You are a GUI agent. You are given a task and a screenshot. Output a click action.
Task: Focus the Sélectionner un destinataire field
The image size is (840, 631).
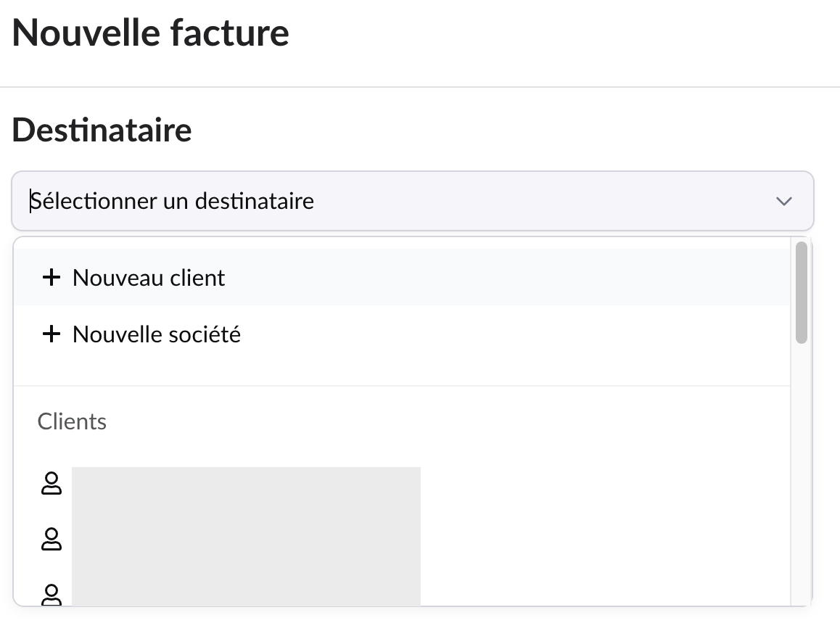pos(363,201)
